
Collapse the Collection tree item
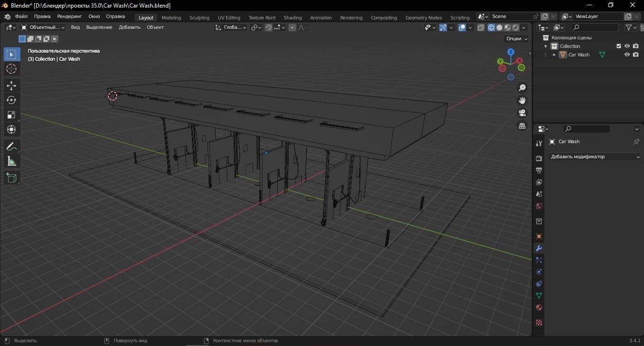545,46
